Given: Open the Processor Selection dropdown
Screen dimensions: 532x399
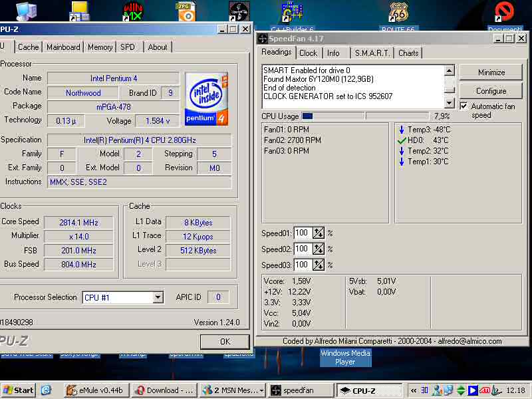Looking at the screenshot, I should pos(158,297).
